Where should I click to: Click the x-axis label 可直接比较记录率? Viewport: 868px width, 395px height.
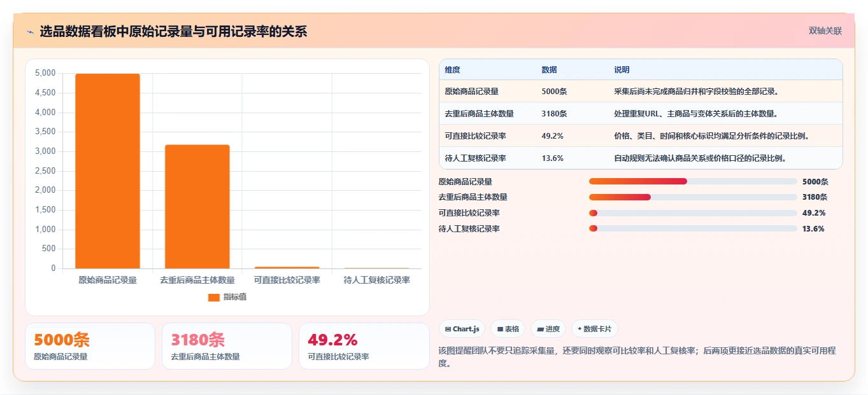[x=287, y=280]
